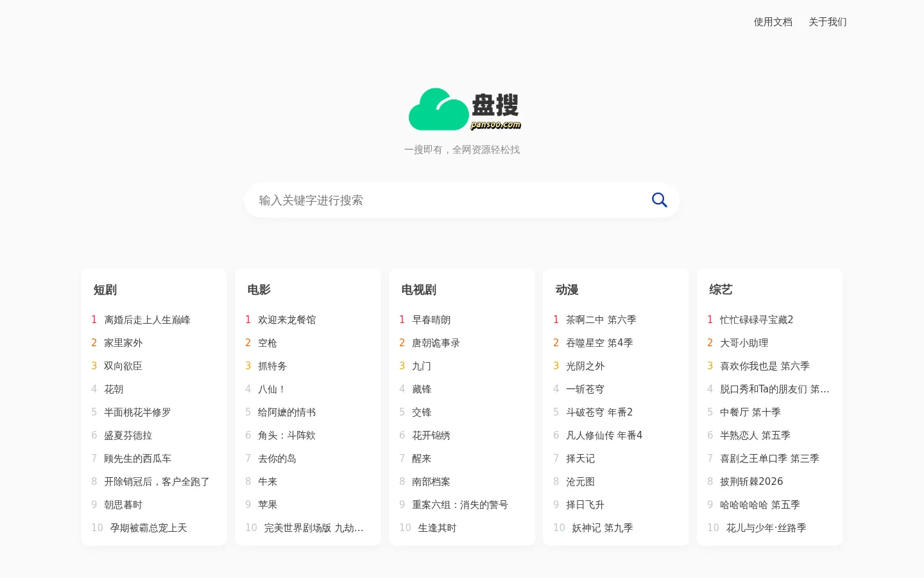Select the 电影 category heading

click(x=259, y=290)
